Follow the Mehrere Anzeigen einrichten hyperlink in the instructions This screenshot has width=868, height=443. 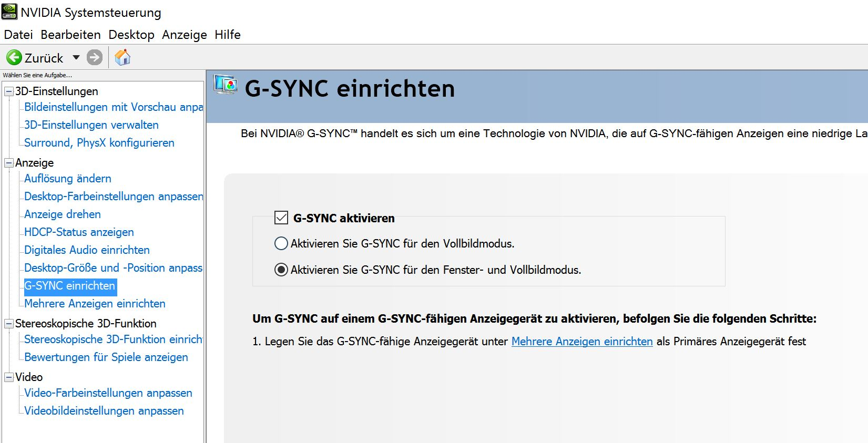pyautogui.click(x=582, y=342)
